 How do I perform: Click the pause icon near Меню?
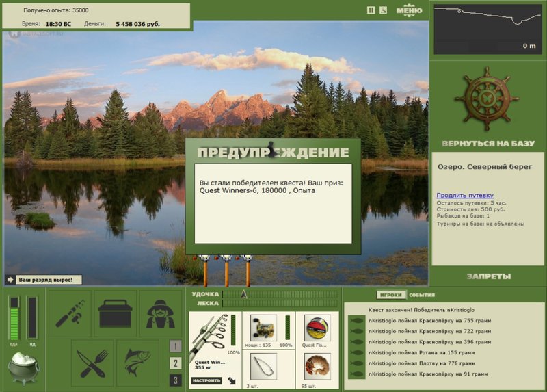(x=371, y=10)
